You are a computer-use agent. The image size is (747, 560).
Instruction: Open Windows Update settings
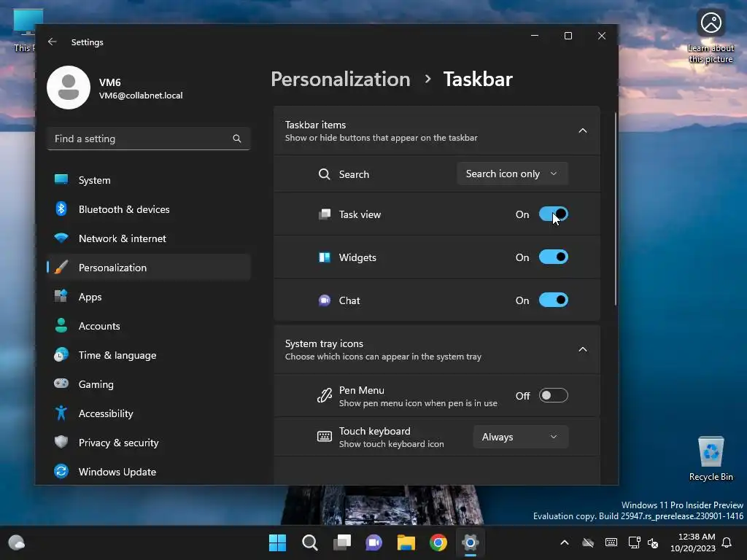149,472
